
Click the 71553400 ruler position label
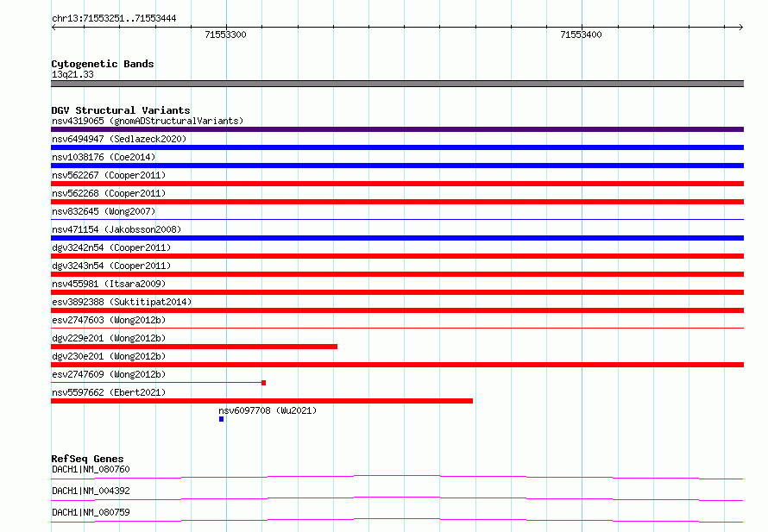tap(581, 34)
